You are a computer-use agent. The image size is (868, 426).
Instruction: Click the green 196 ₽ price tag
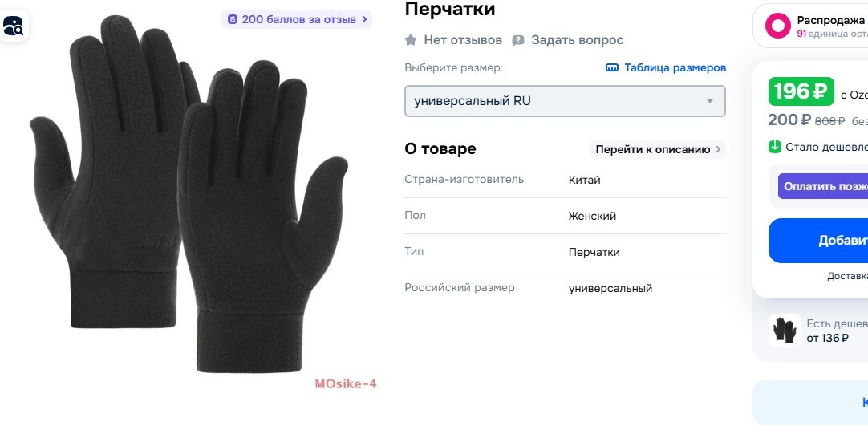click(801, 91)
